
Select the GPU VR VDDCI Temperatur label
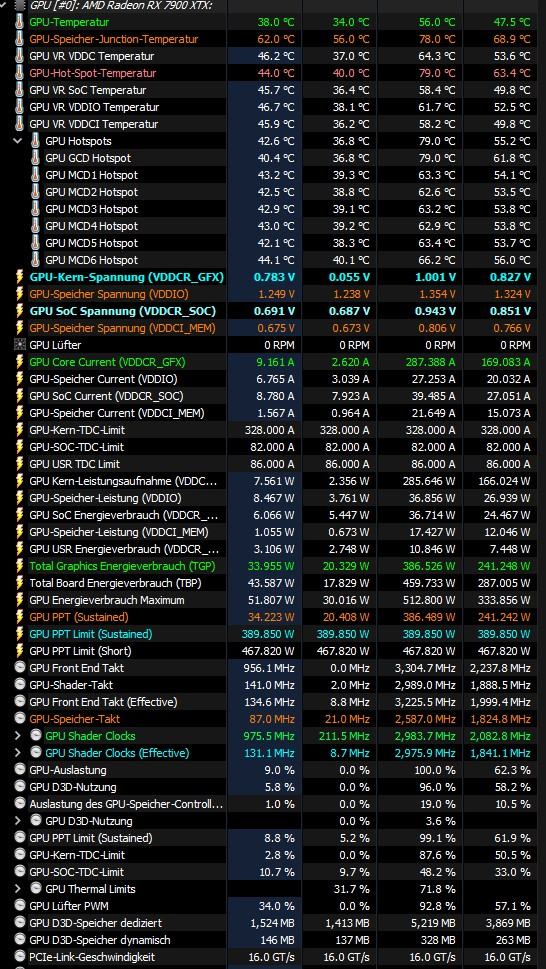click(x=94, y=124)
